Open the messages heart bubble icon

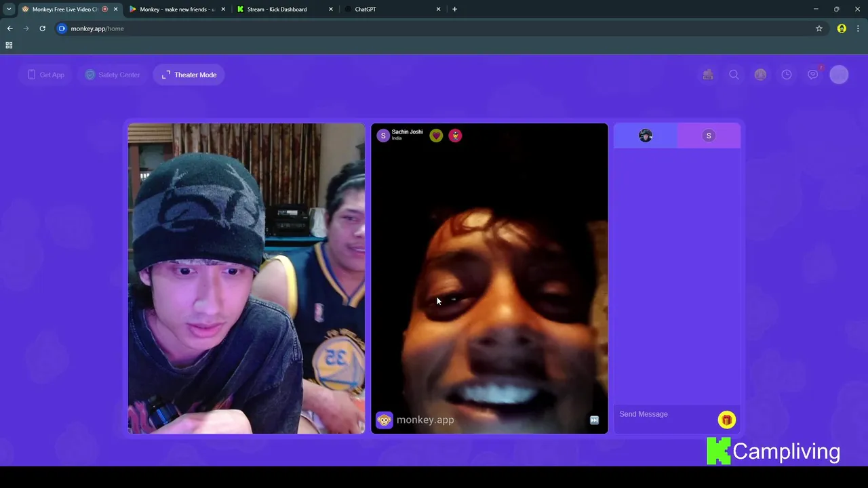pos(812,75)
